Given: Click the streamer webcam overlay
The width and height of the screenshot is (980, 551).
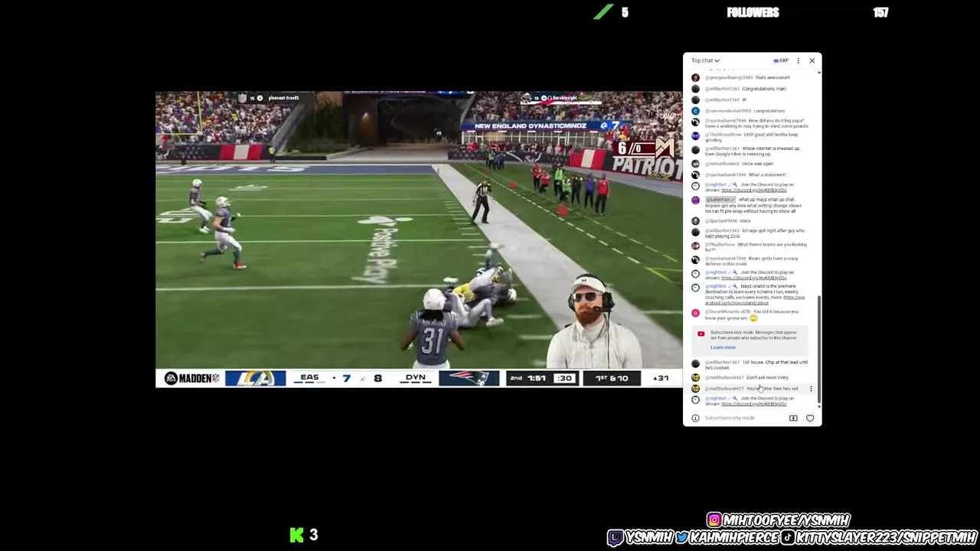Looking at the screenshot, I should pos(596,321).
